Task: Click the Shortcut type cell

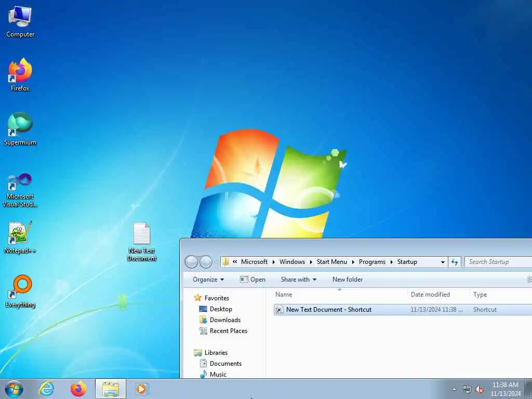Action: coord(485,310)
